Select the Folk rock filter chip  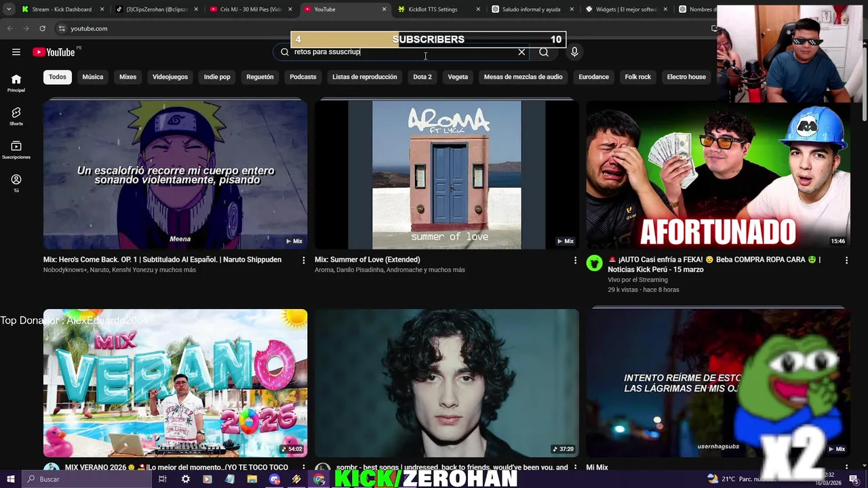click(x=638, y=77)
